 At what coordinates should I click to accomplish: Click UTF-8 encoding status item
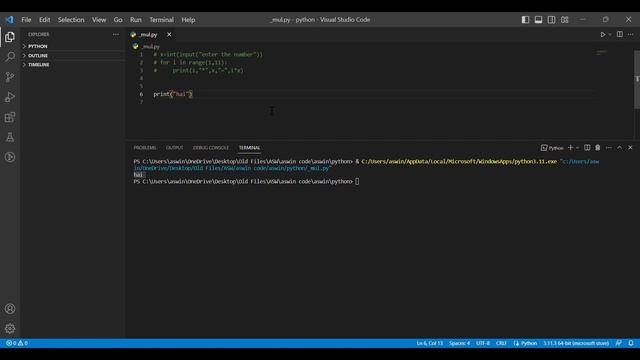(483, 343)
